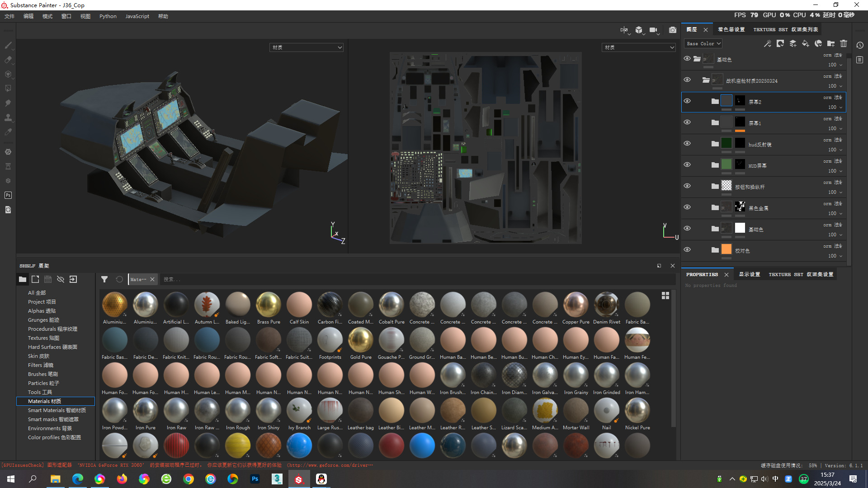868x488 pixels.
Task: Hide the 黑色金属 layer folder
Action: (x=687, y=207)
